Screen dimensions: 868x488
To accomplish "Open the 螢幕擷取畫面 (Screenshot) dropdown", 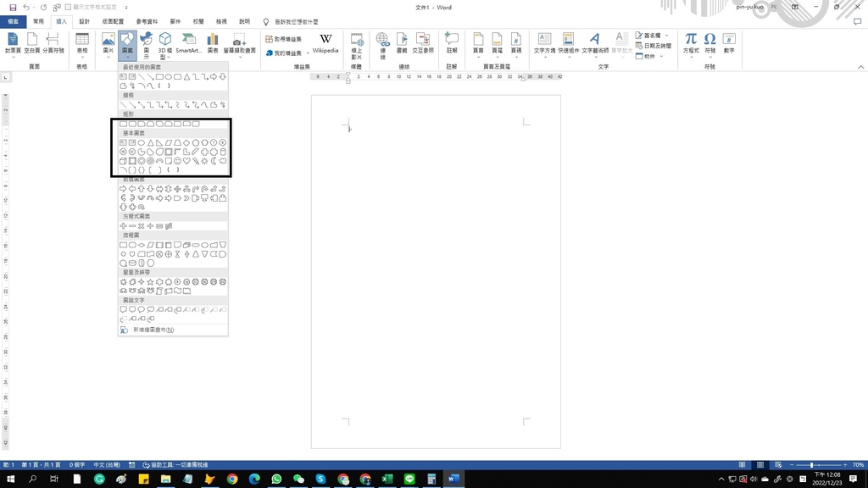I will 240,45.
